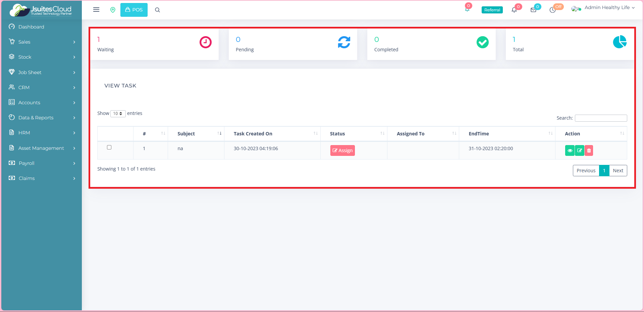Click the Referral badge button
This screenshot has width=644, height=312.
coord(492,10)
